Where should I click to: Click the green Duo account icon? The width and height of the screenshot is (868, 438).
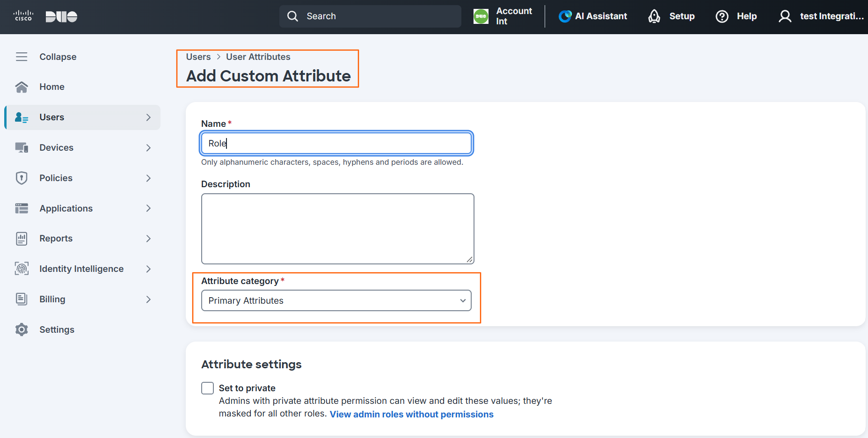pos(481,16)
